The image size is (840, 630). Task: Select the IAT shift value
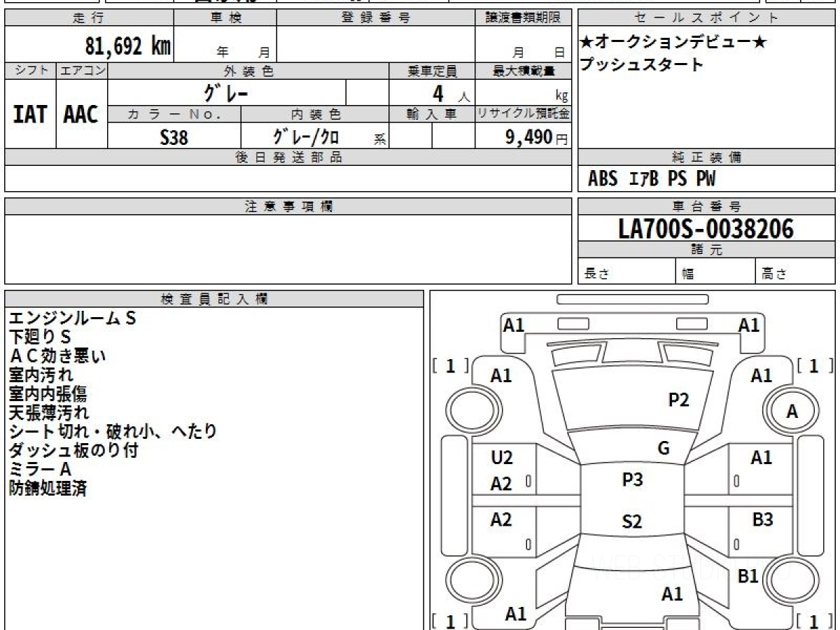point(30,114)
